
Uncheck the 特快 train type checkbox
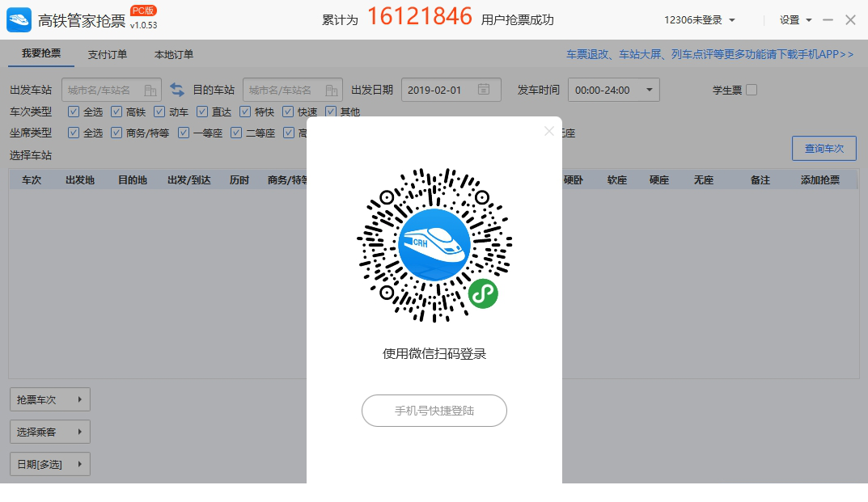coord(245,112)
